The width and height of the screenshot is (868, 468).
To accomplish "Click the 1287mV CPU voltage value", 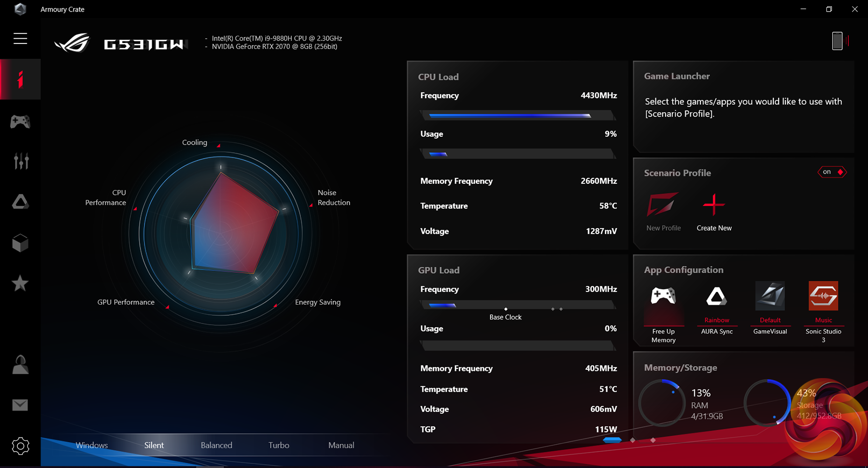I will (601, 231).
